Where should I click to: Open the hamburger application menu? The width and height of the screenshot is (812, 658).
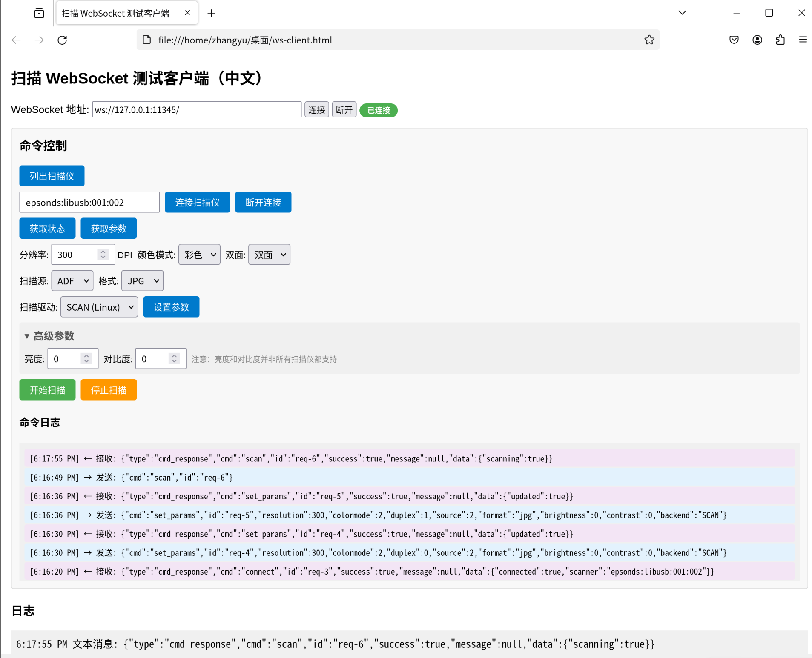click(x=803, y=40)
